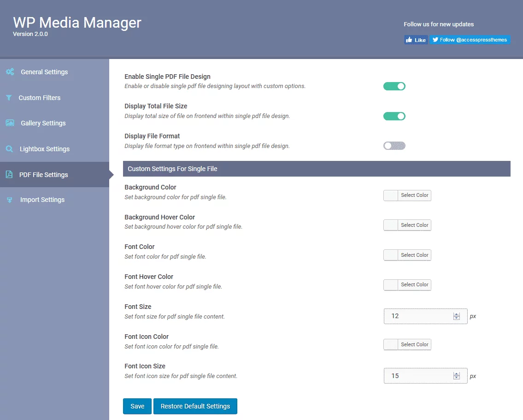This screenshot has width=523, height=420.
Task: Open Font Icon Color swatch preview
Action: (391, 344)
